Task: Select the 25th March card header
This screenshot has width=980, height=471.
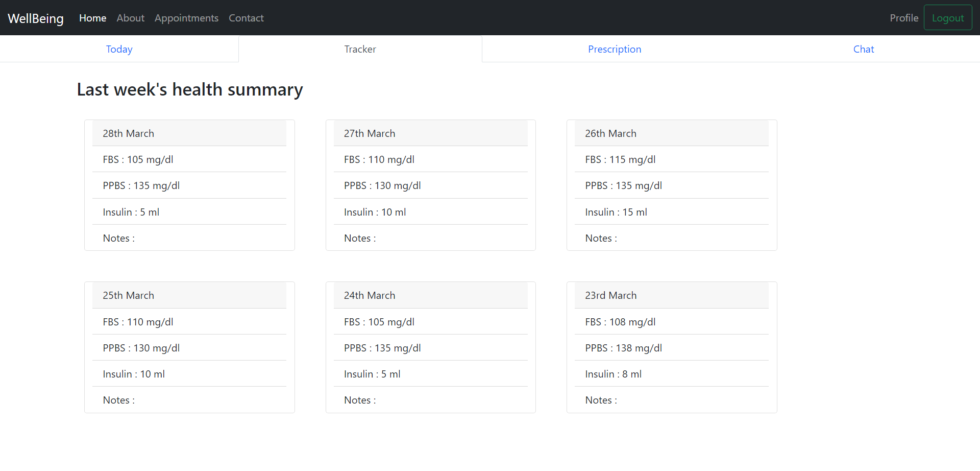Action: pyautogui.click(x=189, y=295)
